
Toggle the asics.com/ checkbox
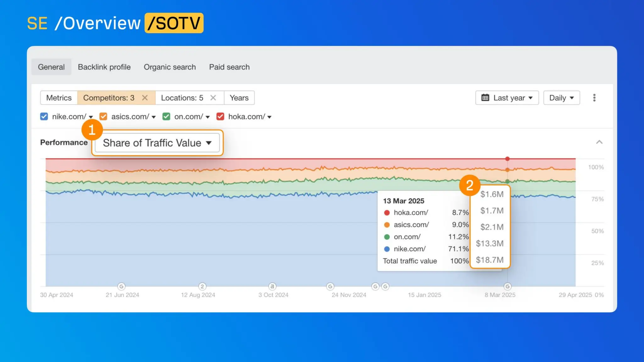pyautogui.click(x=103, y=117)
